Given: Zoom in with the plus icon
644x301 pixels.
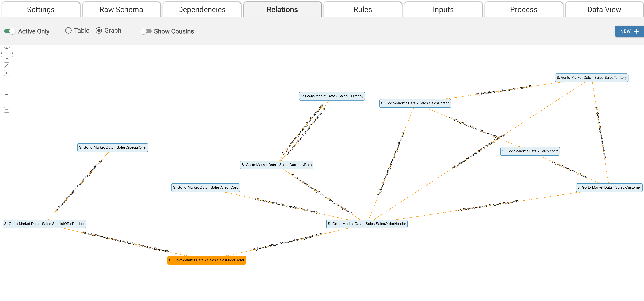Looking at the screenshot, I should click(x=7, y=73).
